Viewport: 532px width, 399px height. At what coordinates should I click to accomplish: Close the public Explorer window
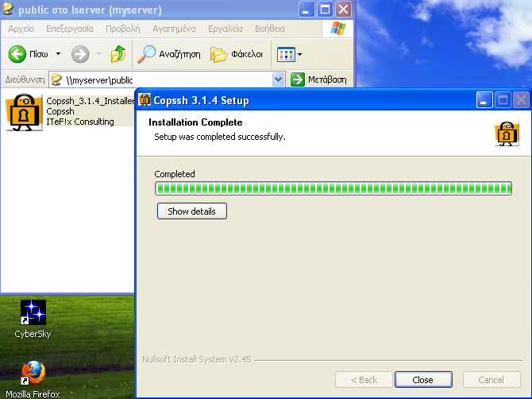343,10
